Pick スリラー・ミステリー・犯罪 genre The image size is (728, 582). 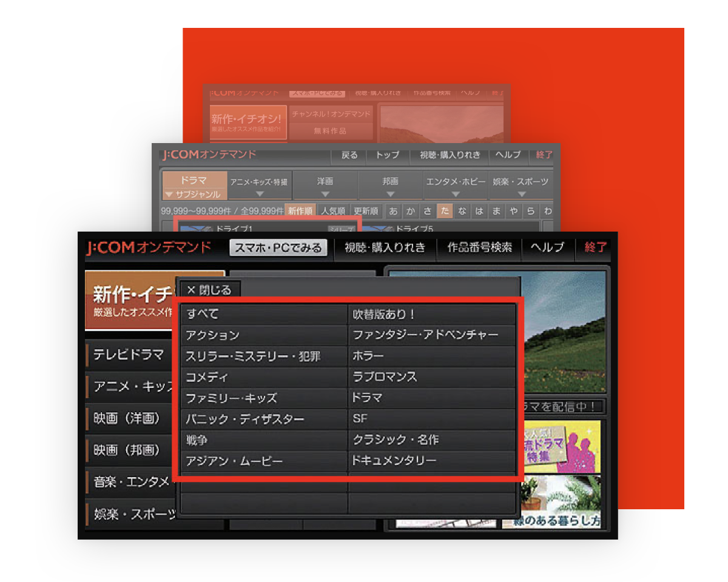point(264,356)
